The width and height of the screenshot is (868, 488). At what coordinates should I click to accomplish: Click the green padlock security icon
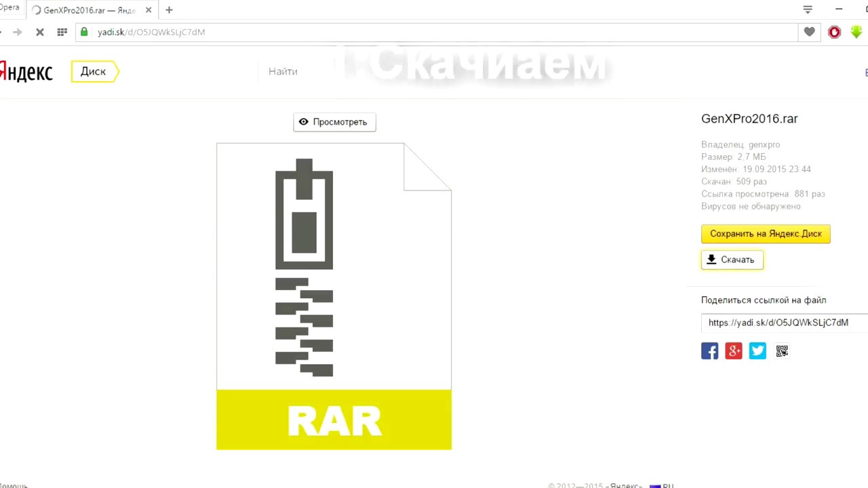tap(84, 32)
